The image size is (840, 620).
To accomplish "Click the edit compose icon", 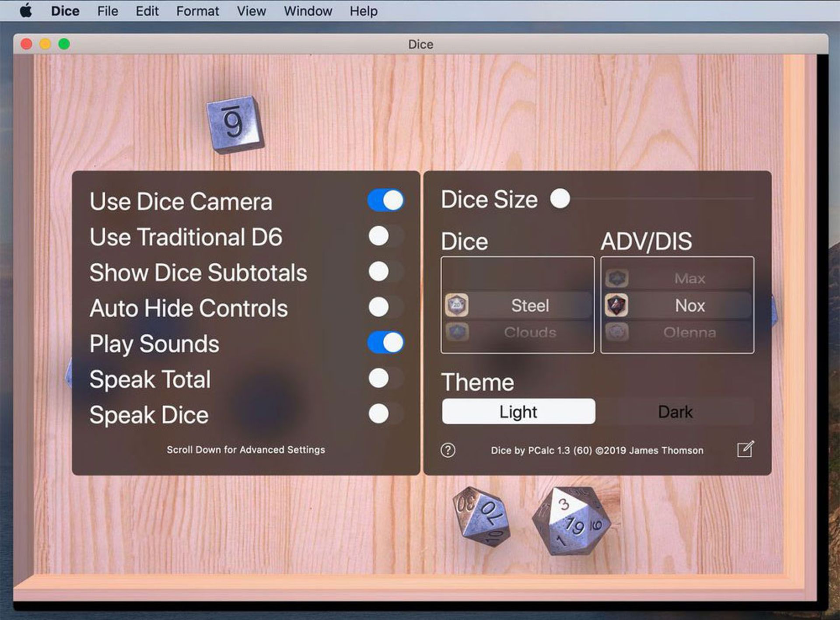I will [745, 449].
